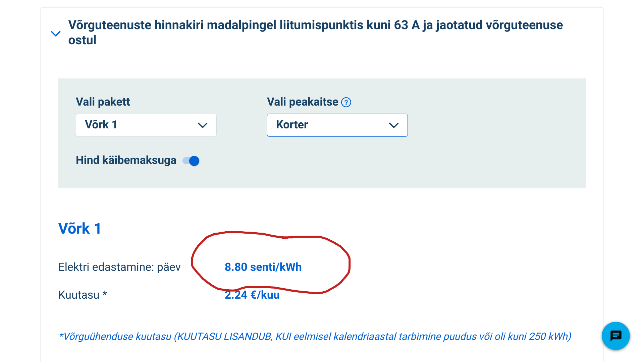Click the Elektri edastamine: päev label
Viewport: 644px width, 362px height.
pyautogui.click(x=119, y=267)
